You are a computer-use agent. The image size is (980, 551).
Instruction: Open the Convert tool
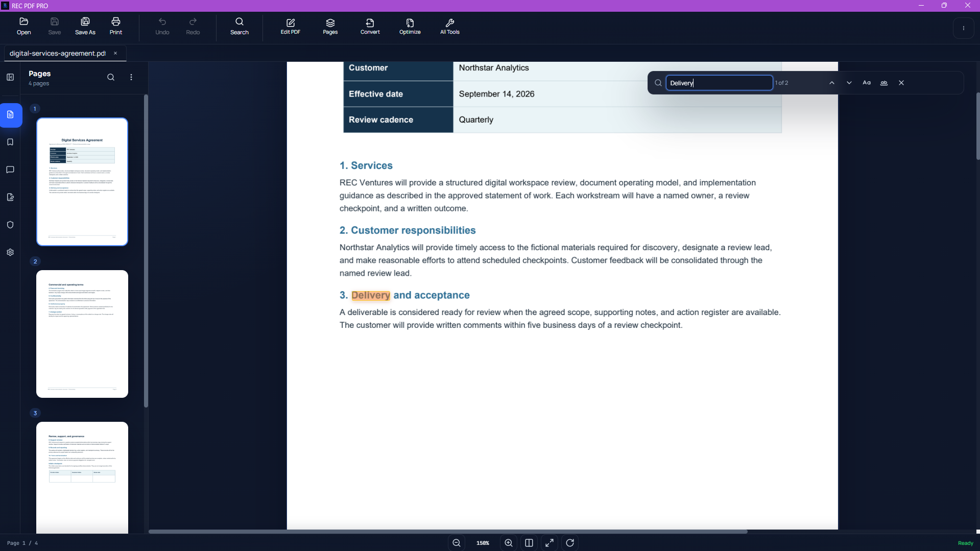tap(370, 27)
